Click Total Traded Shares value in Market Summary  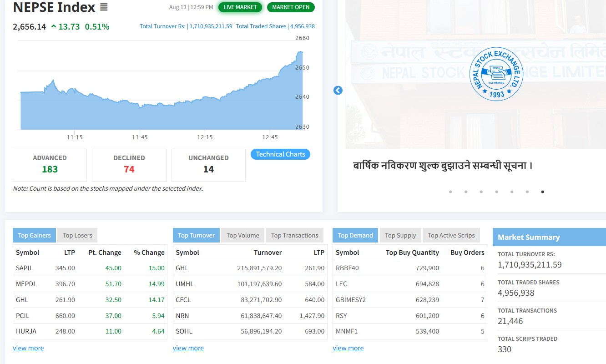point(516,293)
